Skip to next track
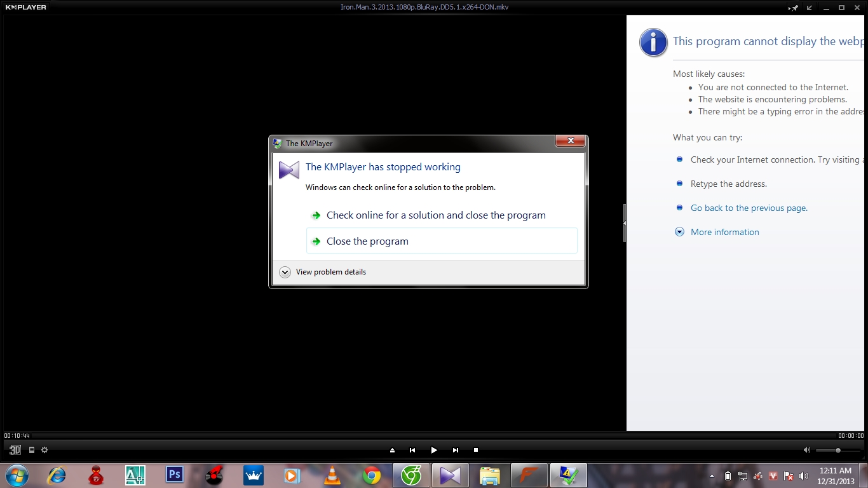The width and height of the screenshot is (868, 488). click(x=456, y=450)
